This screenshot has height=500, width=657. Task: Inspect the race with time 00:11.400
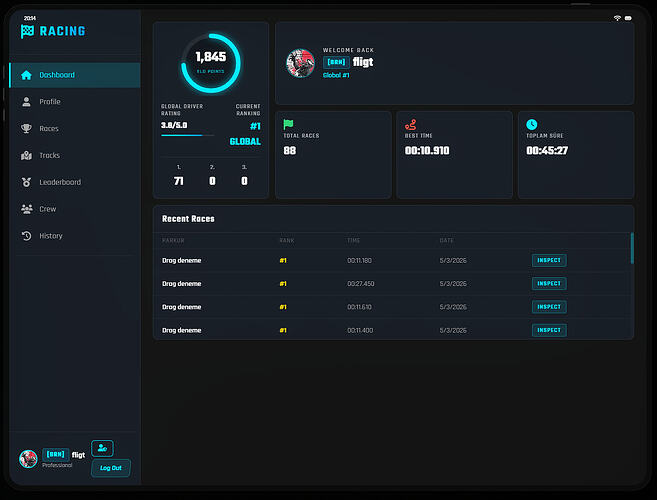549,330
